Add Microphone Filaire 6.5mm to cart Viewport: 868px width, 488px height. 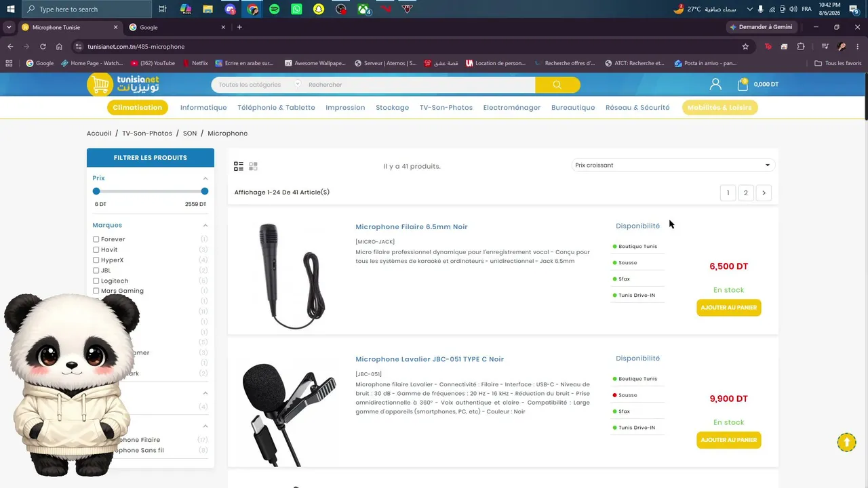click(729, 308)
